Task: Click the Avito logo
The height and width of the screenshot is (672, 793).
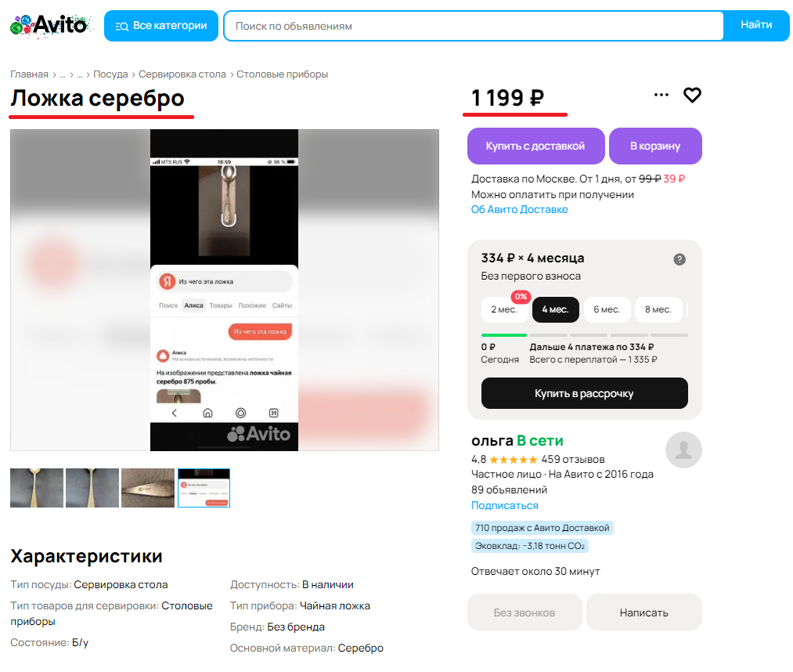Action: [x=51, y=25]
